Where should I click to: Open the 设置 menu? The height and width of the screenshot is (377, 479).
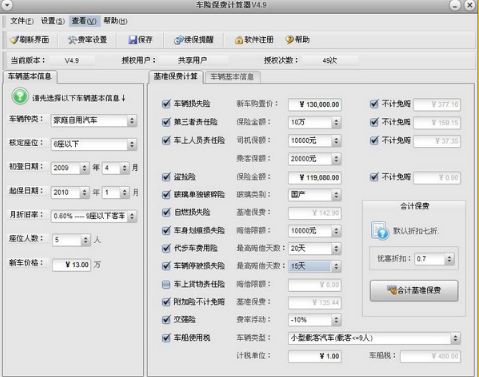click(x=53, y=21)
